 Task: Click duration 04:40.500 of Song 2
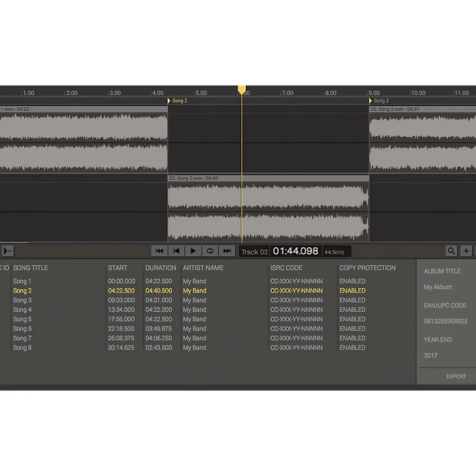(159, 290)
